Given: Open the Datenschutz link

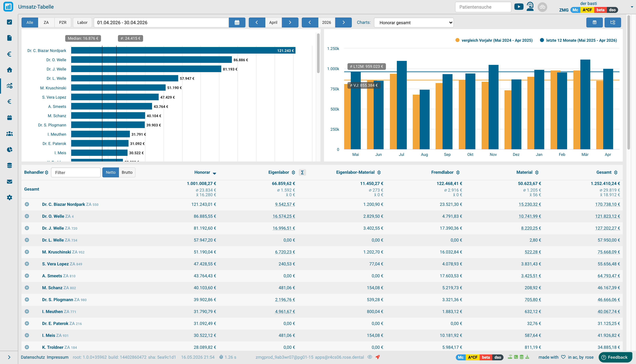Looking at the screenshot, I should 33,357.
